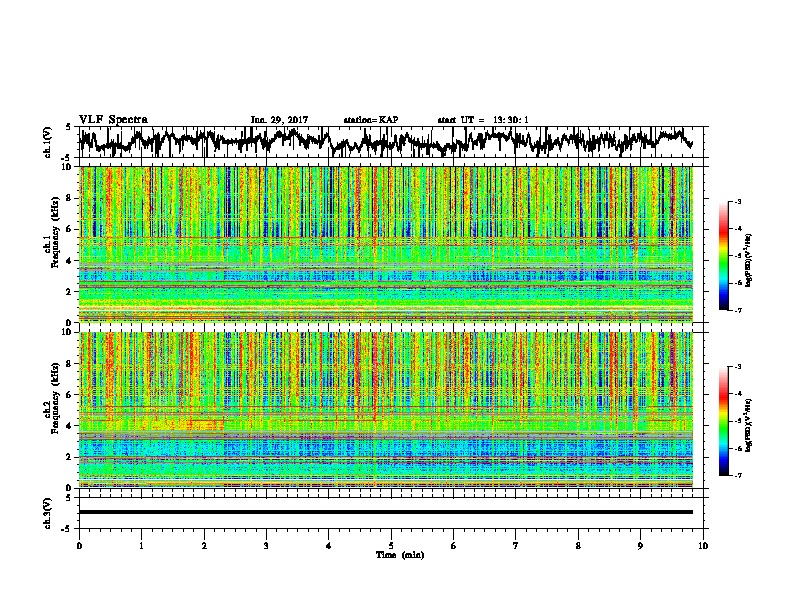Click the "-6" tick on lower colorbar

(x=738, y=448)
